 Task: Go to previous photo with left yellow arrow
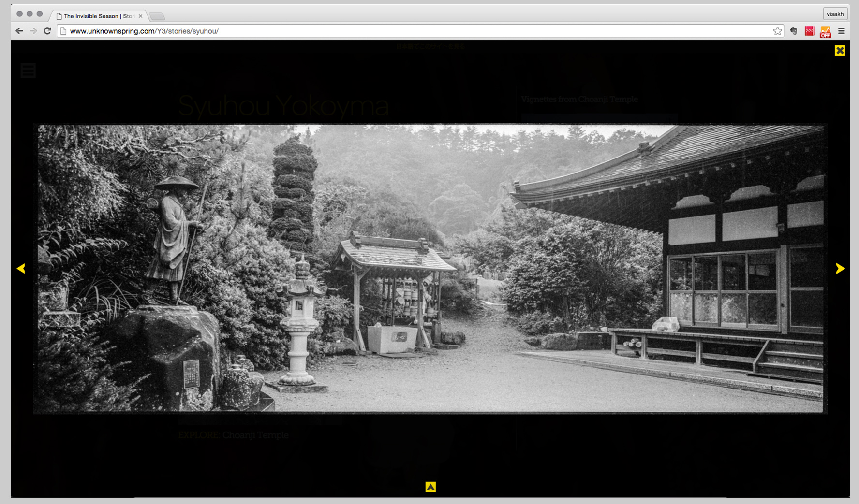[21, 268]
